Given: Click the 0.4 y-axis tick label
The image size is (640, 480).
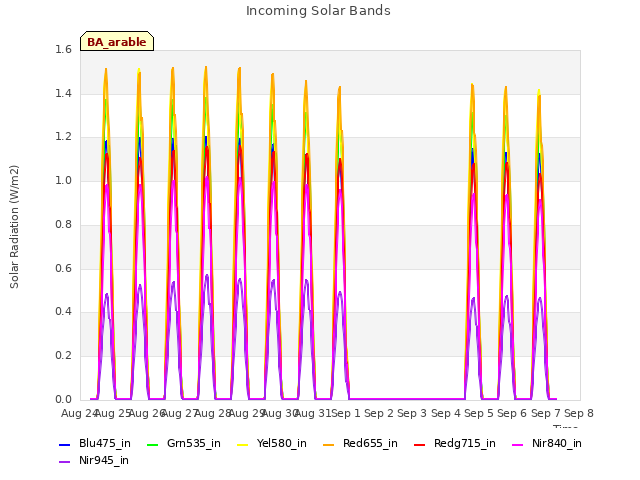Looking at the screenshot, I should point(63,311).
